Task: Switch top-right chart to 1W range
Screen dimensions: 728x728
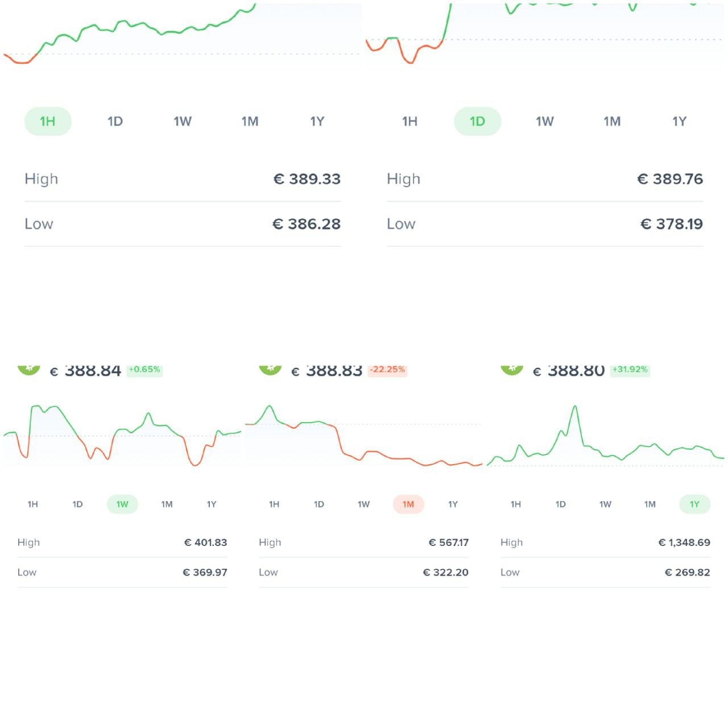Action: (x=544, y=121)
